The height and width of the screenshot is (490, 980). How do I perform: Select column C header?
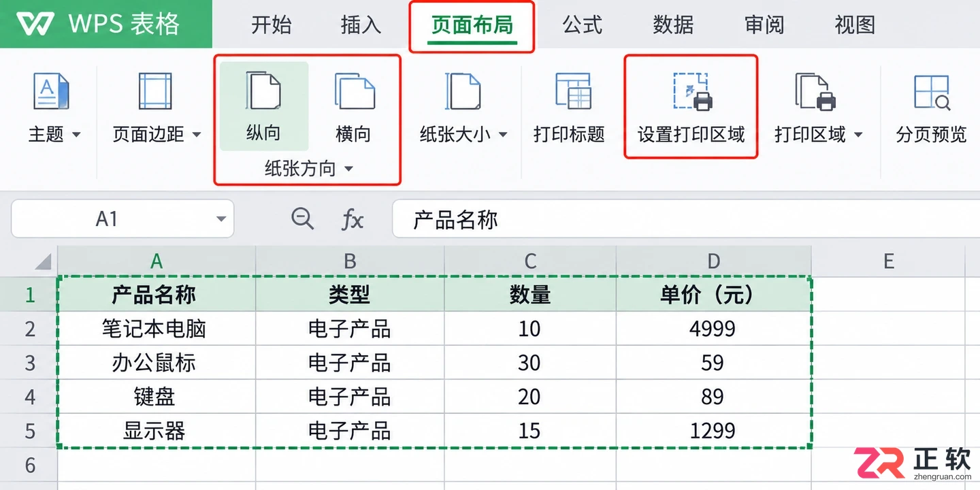pos(530,261)
